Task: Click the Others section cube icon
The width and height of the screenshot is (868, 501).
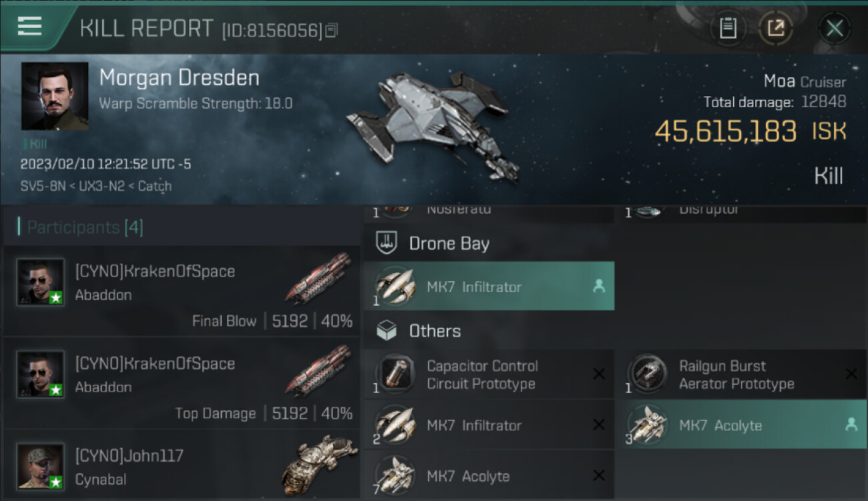Action: pos(387,331)
